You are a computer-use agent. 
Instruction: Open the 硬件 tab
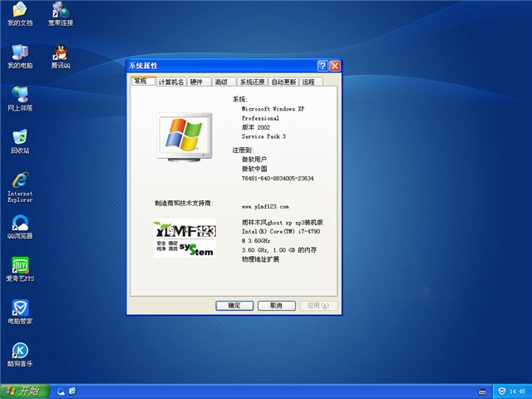pos(199,82)
